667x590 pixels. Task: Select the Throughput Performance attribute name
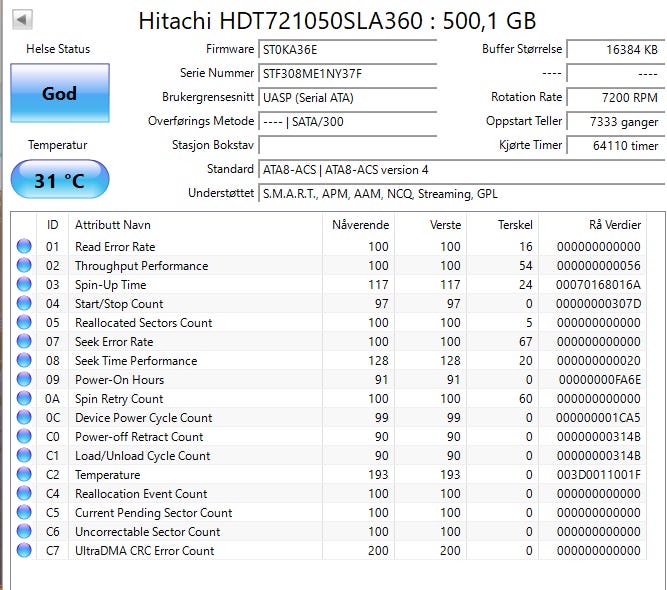(142, 266)
